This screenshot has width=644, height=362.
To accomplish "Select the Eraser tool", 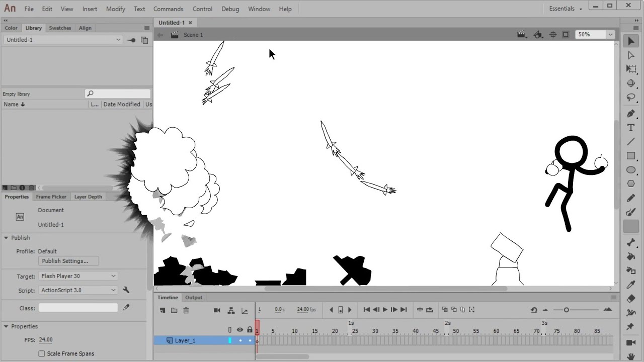I will coord(631,299).
